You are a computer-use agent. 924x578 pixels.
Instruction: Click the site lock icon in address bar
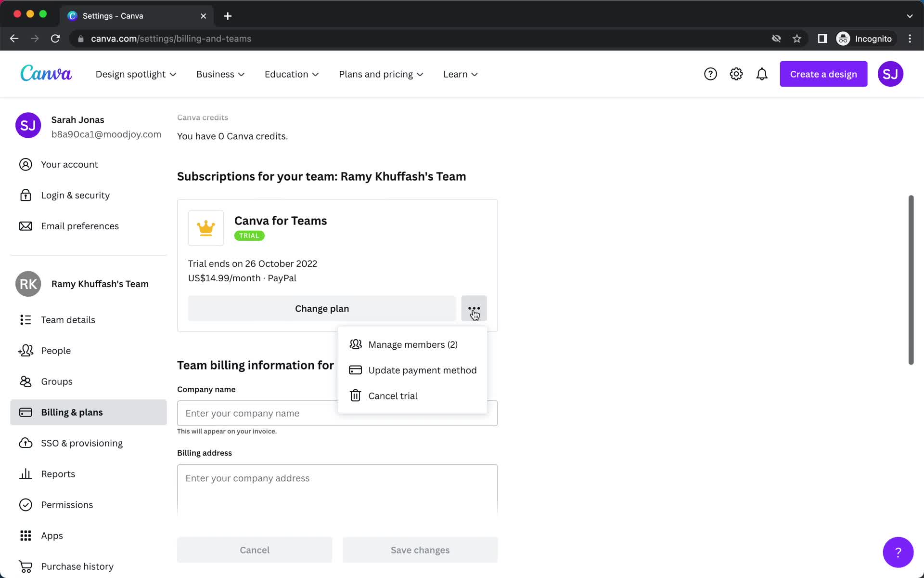click(x=80, y=39)
